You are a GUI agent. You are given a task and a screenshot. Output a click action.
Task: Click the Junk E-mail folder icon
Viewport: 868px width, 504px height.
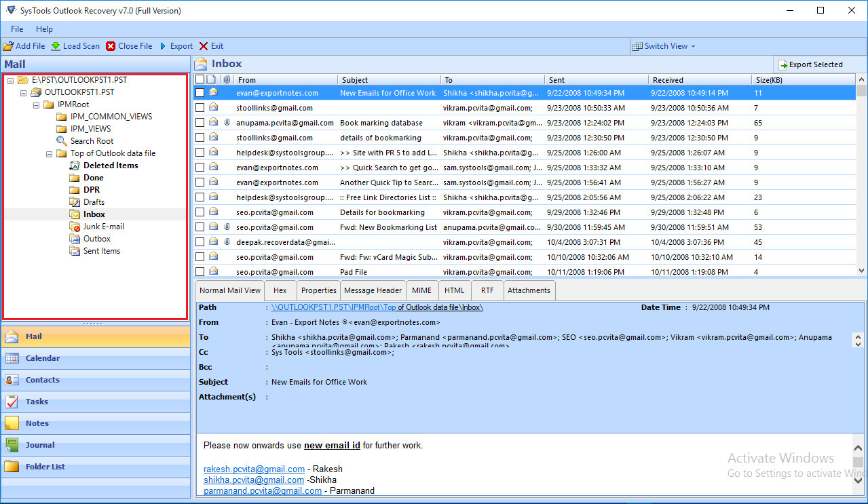coord(75,227)
